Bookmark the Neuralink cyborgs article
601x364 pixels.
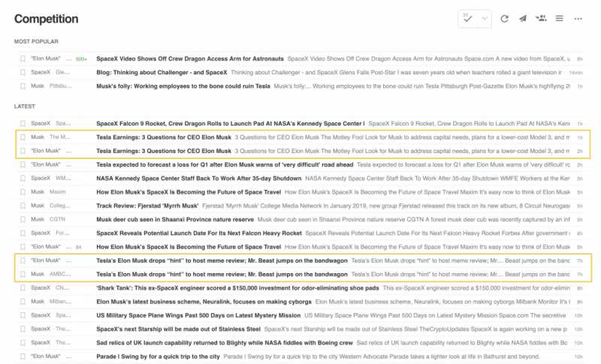[23, 302]
